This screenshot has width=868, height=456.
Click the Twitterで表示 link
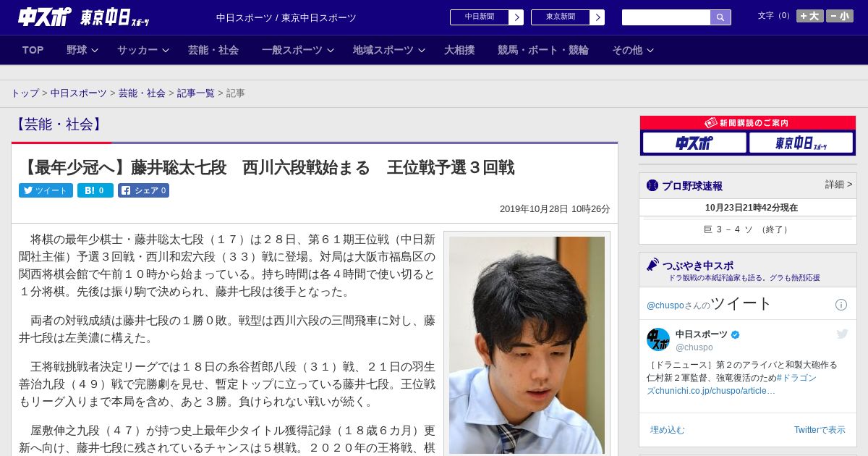point(820,430)
